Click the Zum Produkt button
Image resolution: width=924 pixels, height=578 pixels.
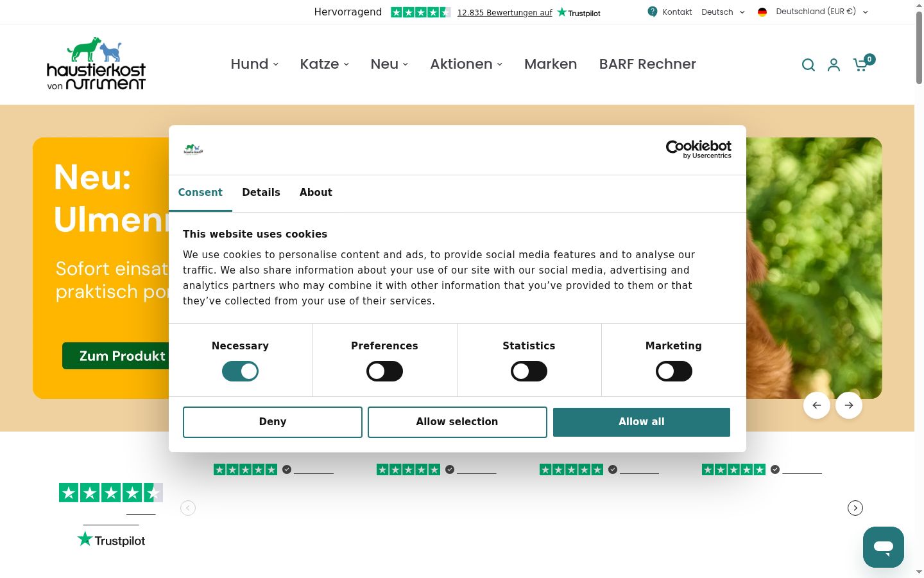[116, 356]
